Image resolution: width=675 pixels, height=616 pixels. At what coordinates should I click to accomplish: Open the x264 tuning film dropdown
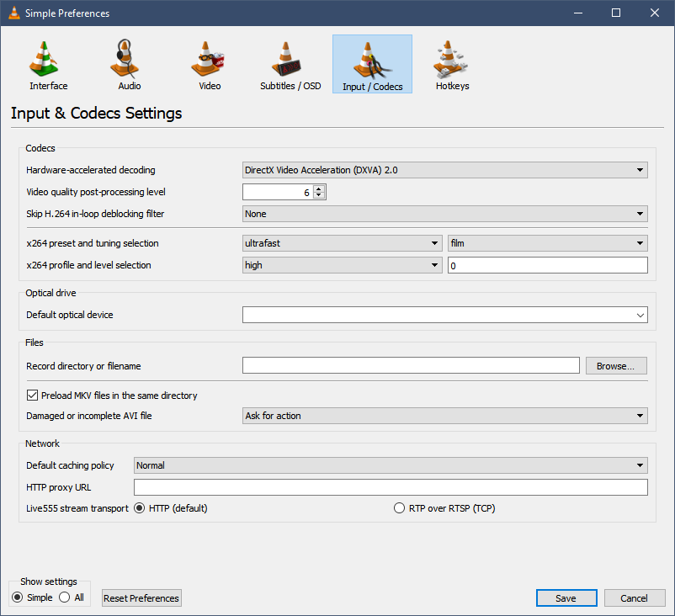click(x=548, y=243)
